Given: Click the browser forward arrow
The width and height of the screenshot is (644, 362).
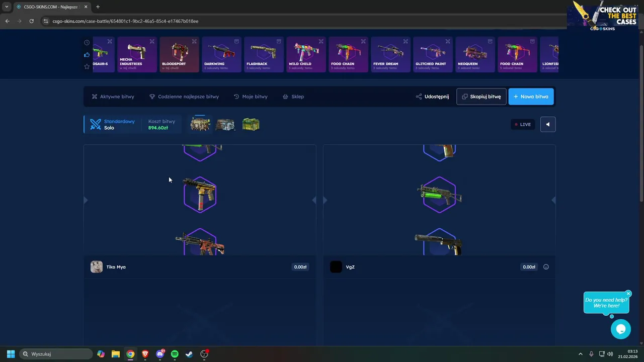Looking at the screenshot, I should point(19,21).
